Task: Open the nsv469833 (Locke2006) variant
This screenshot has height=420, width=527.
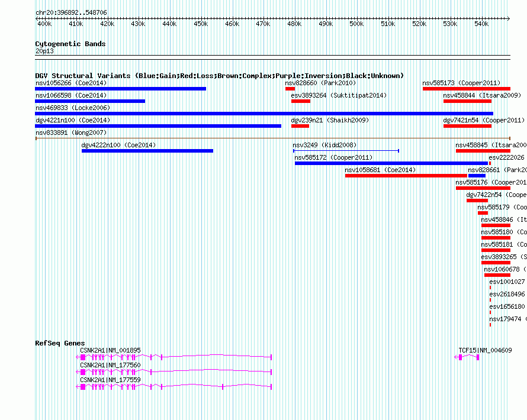Action: point(264,114)
